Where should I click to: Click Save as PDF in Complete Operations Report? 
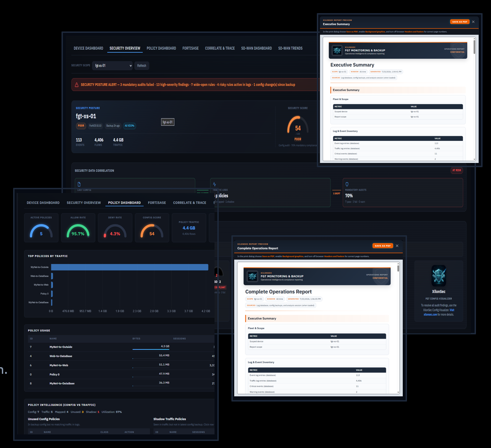(383, 246)
